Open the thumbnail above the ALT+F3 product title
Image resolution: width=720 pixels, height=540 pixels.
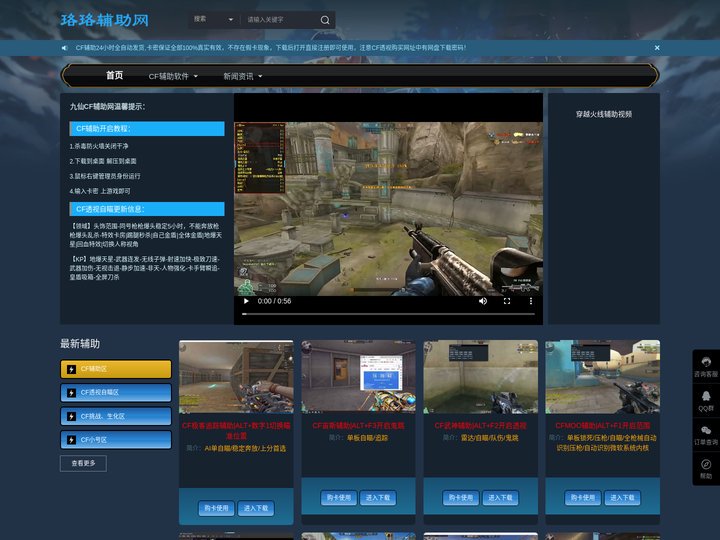click(358, 377)
